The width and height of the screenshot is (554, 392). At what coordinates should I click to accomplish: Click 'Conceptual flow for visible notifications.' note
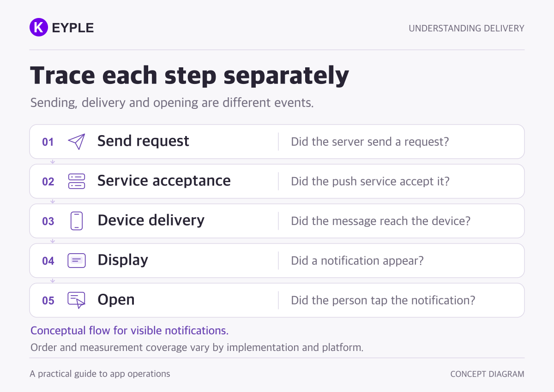click(x=129, y=331)
